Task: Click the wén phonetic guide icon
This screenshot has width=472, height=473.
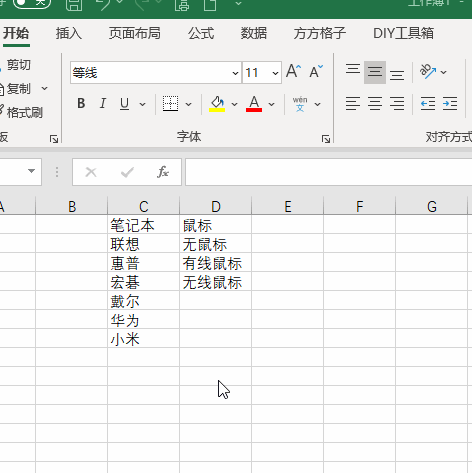Action: point(300,104)
